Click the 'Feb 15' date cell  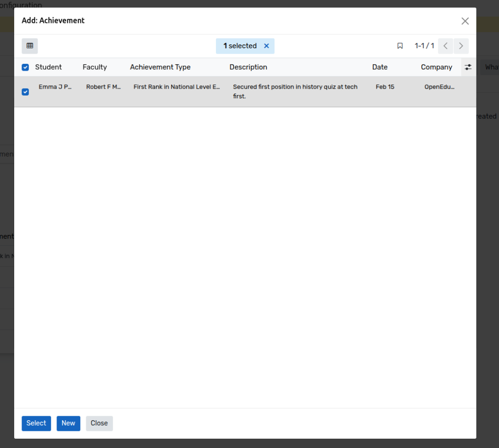[x=385, y=87]
